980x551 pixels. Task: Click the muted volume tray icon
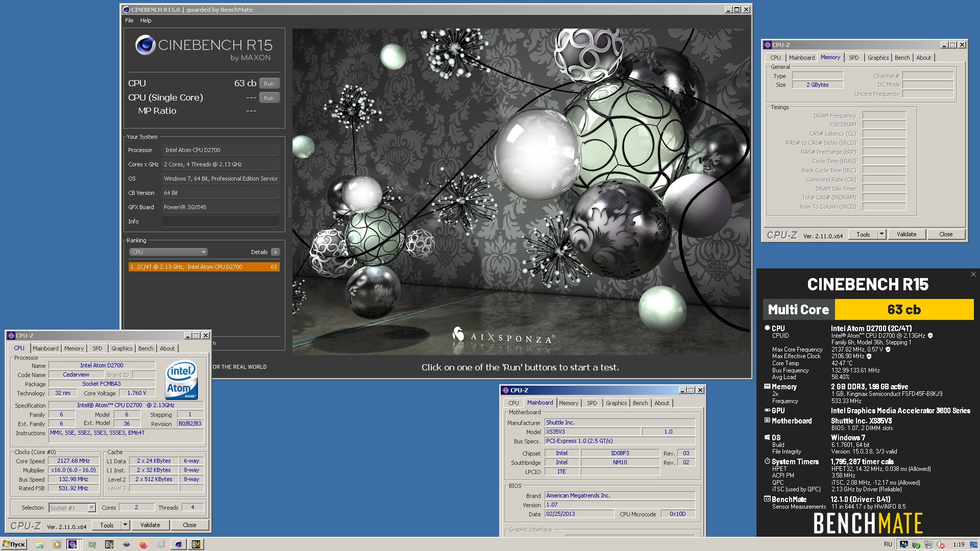point(940,544)
